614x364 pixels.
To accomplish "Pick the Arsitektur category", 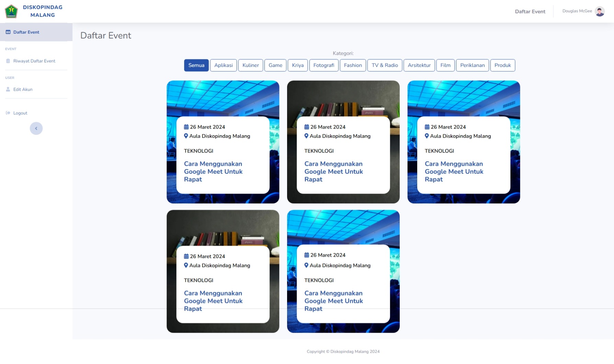I will tap(419, 65).
